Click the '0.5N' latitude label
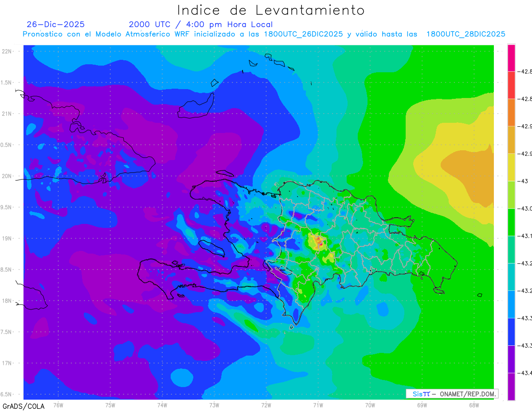Viewport: 532px width, 411px height. click(7, 145)
